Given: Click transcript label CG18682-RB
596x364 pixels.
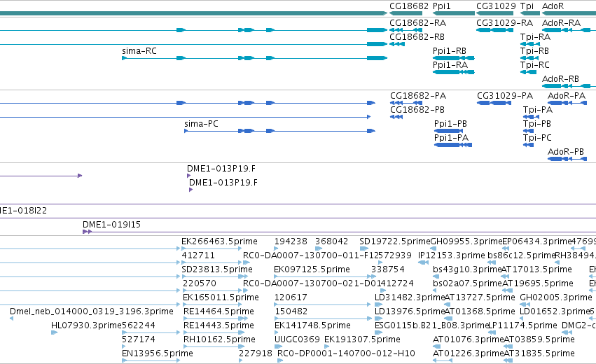Looking at the screenshot, I should pos(417,37).
